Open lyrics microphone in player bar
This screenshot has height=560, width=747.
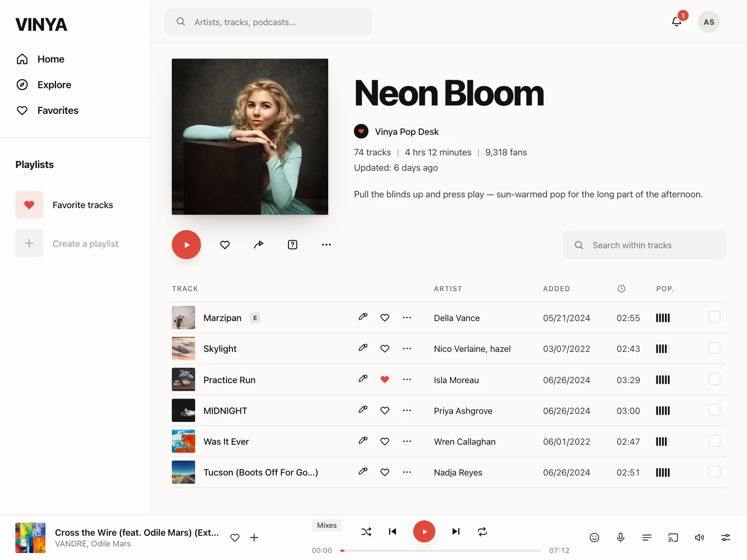point(620,538)
